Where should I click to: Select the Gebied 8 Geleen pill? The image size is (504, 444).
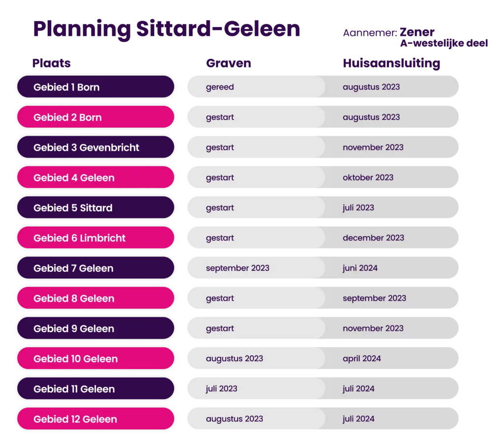[x=96, y=298]
